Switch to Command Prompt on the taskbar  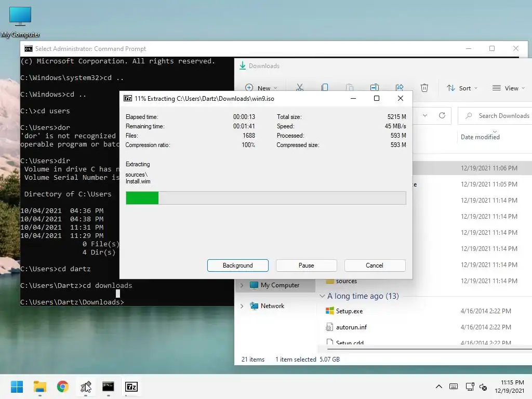click(x=108, y=387)
